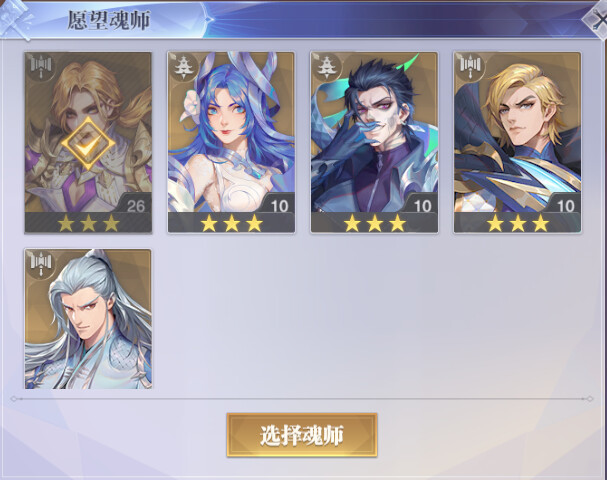Viewport: 607px width, 480px height.
Task: Click the 愿望魂师 title header
Action: coord(109,20)
